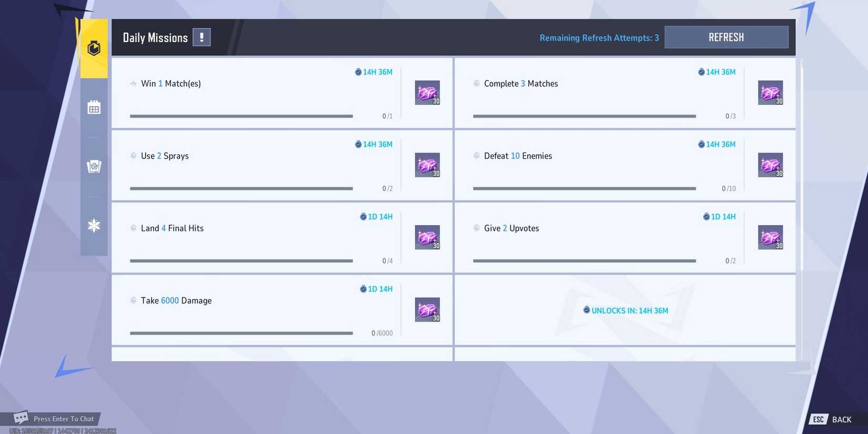This screenshot has width=868, height=434.
Task: Click the Complete 3 Matches reward crystal icon
Action: click(770, 93)
